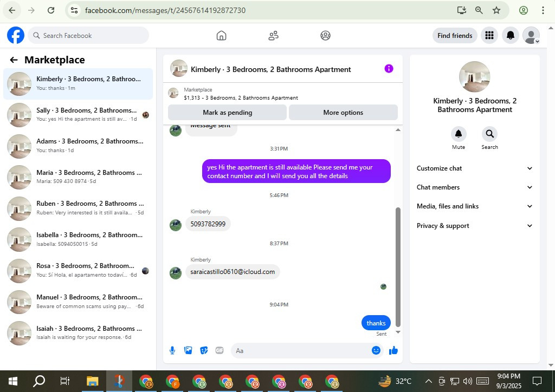The width and height of the screenshot is (555, 392).
Task: Click chat scrollbar down arrow
Action: pos(398,332)
